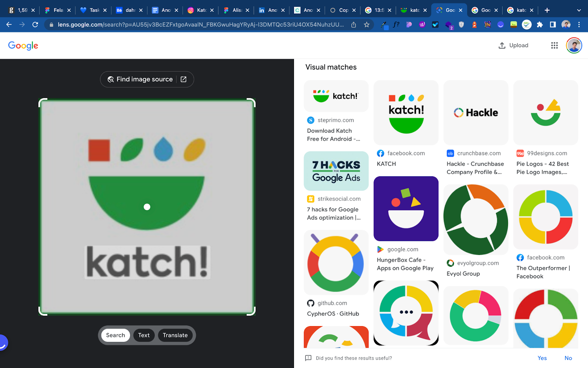Reload the current page
Image resolution: width=588 pixels, height=368 pixels.
tap(35, 25)
